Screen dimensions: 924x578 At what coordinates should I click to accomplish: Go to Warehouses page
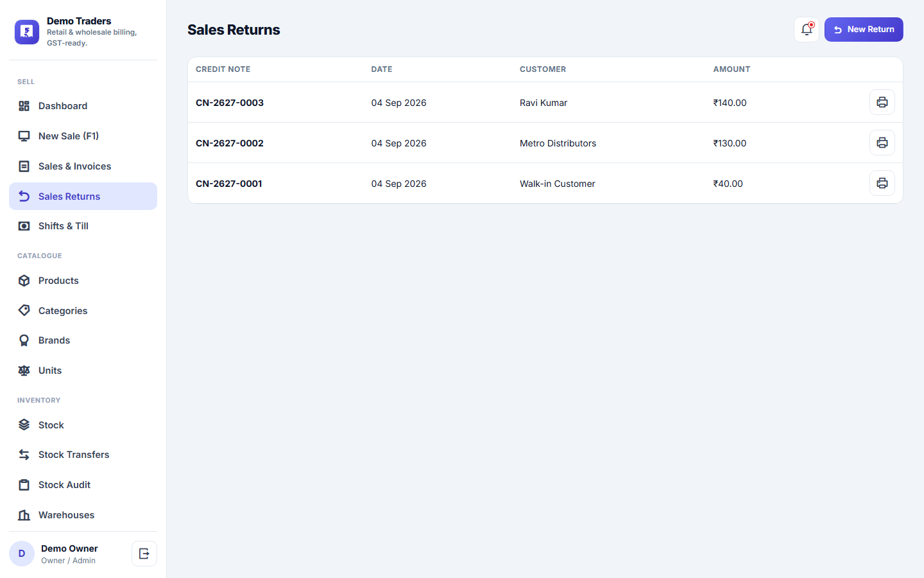[x=83, y=515]
